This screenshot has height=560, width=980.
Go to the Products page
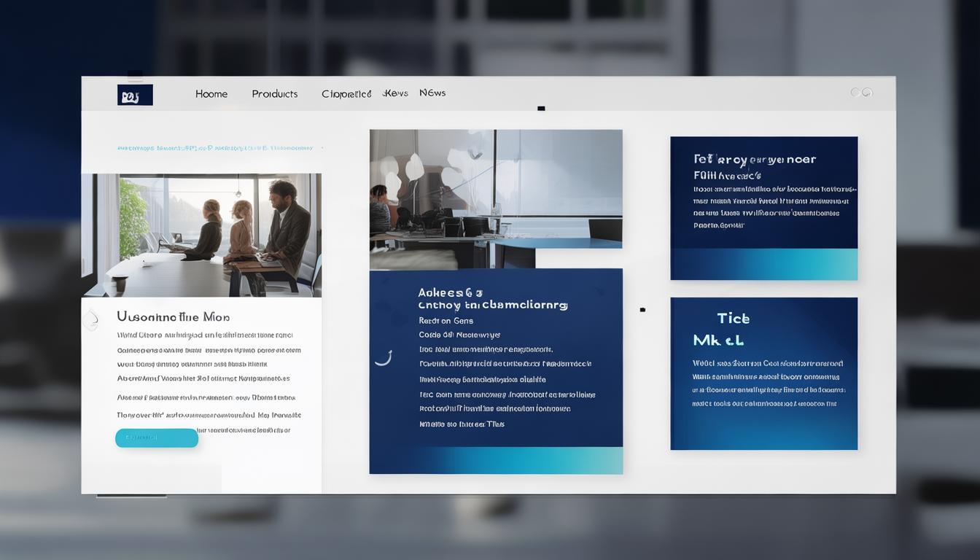tap(275, 94)
